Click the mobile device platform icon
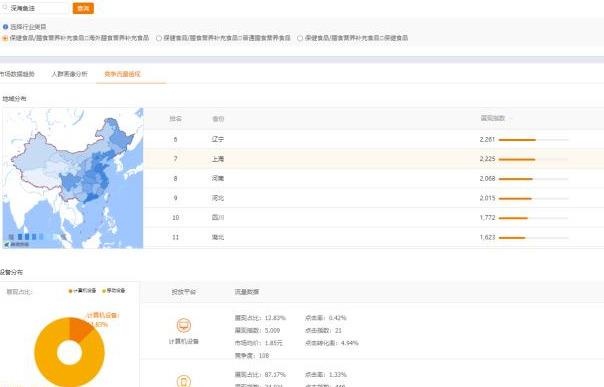This screenshot has height=387, width=604. pyautogui.click(x=184, y=381)
